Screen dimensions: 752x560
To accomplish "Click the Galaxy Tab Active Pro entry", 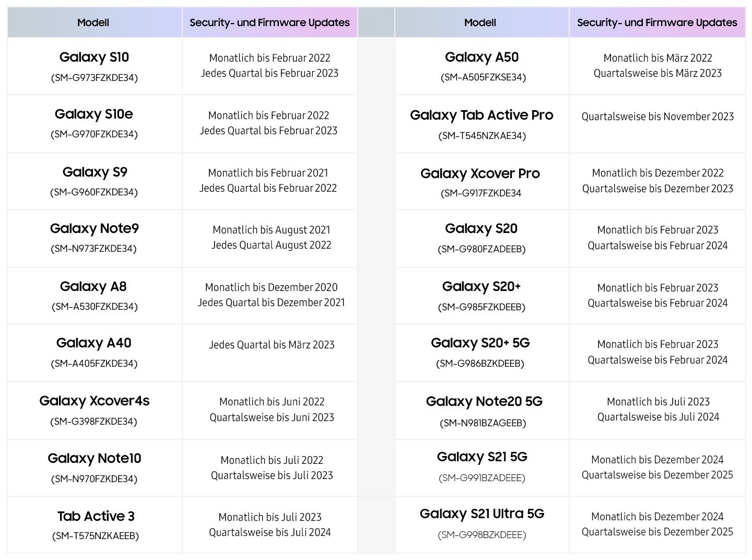I will tap(481, 124).
